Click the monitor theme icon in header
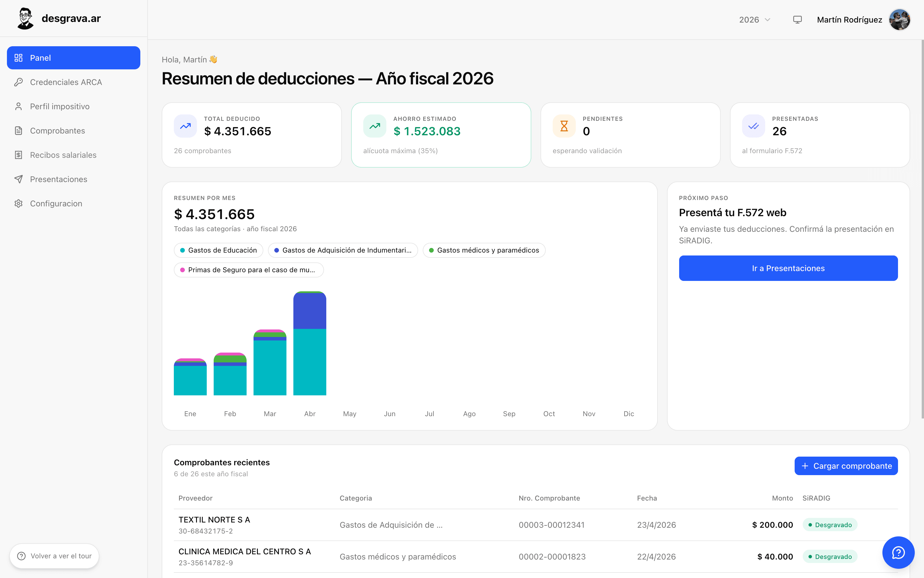The width and height of the screenshot is (924, 578). [x=797, y=19]
